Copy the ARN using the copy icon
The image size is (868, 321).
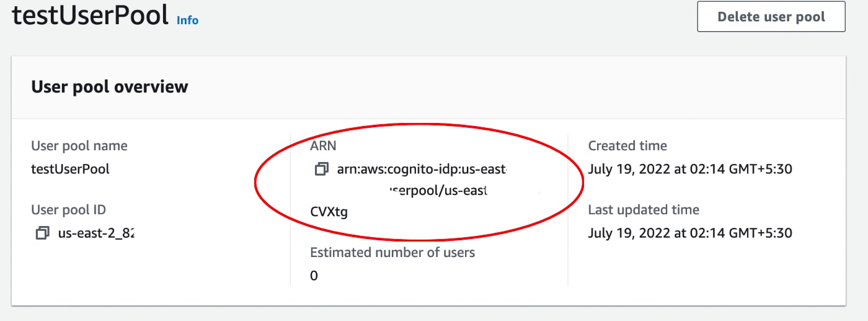(x=321, y=169)
